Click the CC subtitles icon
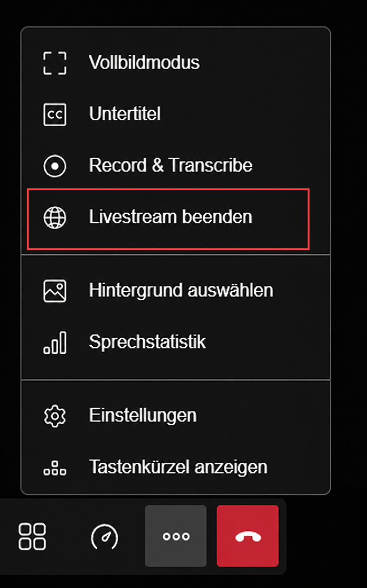 tap(55, 114)
